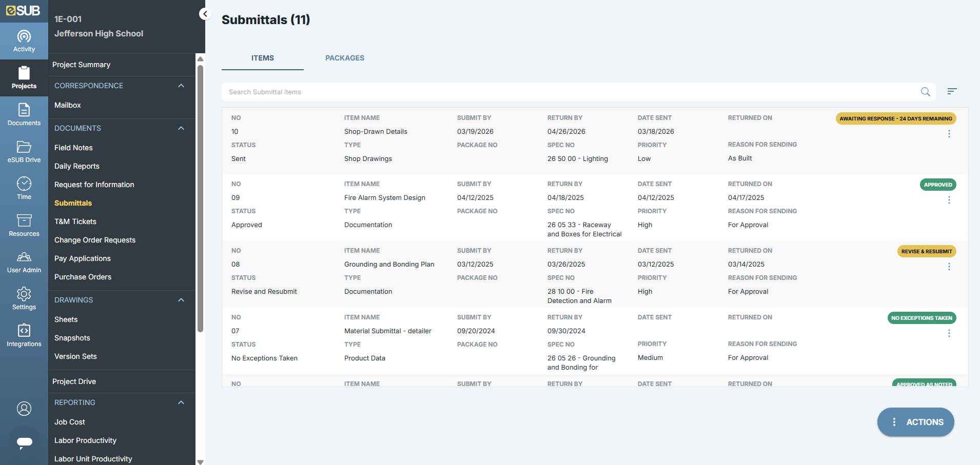Open the Daily Reports page
This screenshot has width=980, height=465.
point(76,166)
